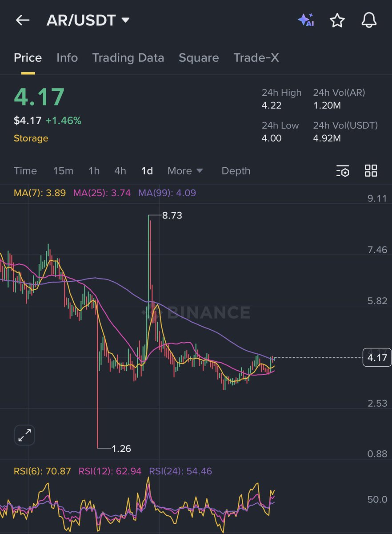Tap the back arrow icon
This screenshot has width=392, height=534.
pyautogui.click(x=22, y=20)
